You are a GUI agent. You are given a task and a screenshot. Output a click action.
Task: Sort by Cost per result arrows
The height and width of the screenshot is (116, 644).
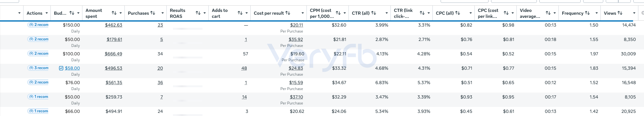click(288, 13)
